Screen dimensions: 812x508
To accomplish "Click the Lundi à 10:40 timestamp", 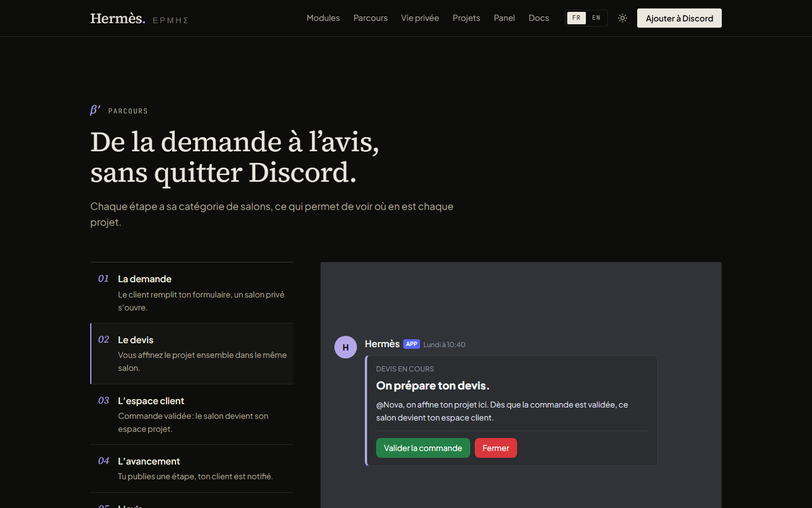I will tap(444, 345).
